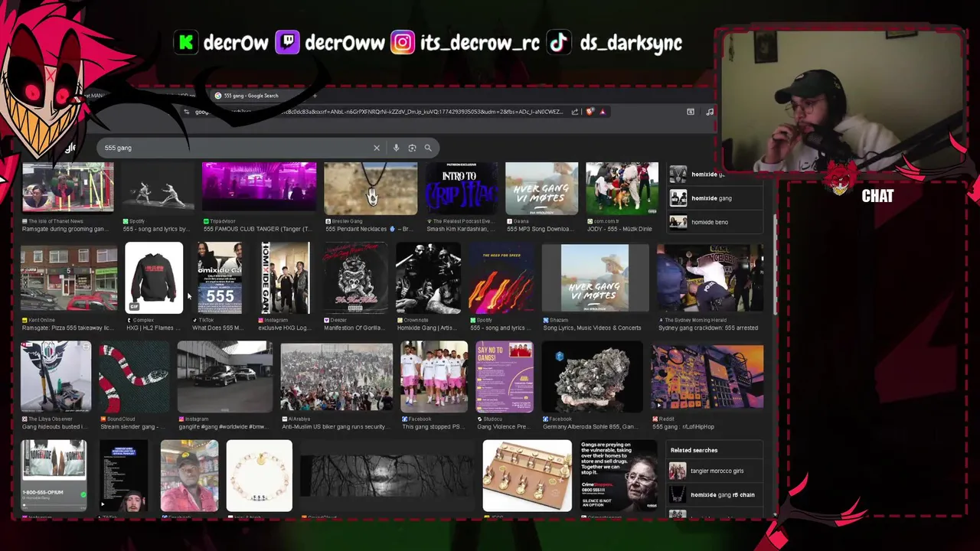
Task: Open the Libya Observer gang hideouts image
Action: [x=56, y=377]
